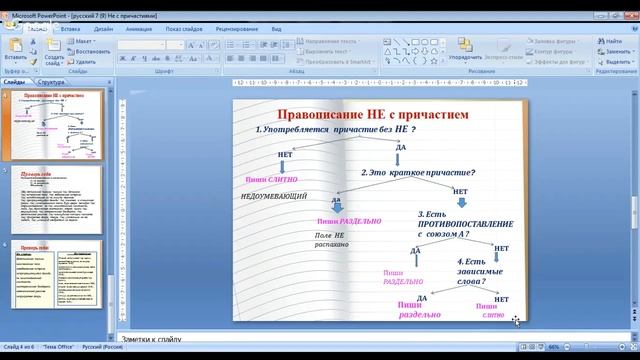Open the font color dropdown
This screenshot has height=360, width=640.
point(211,59)
